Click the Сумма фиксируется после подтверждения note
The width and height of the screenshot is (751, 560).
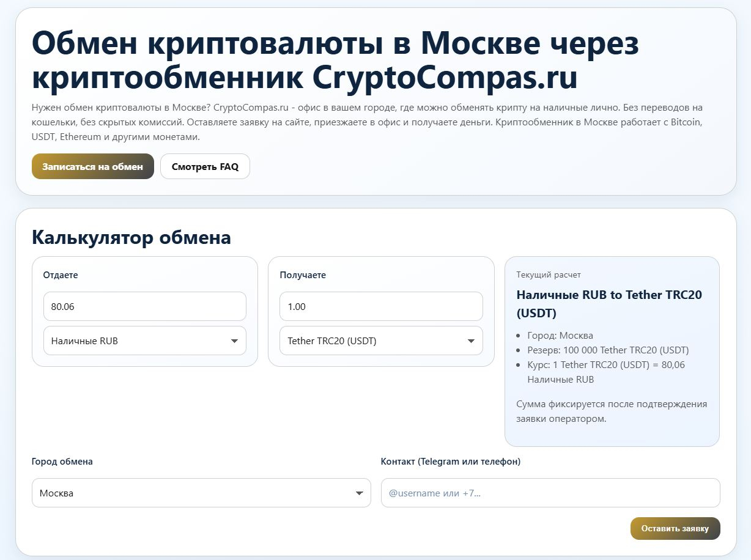pos(612,411)
